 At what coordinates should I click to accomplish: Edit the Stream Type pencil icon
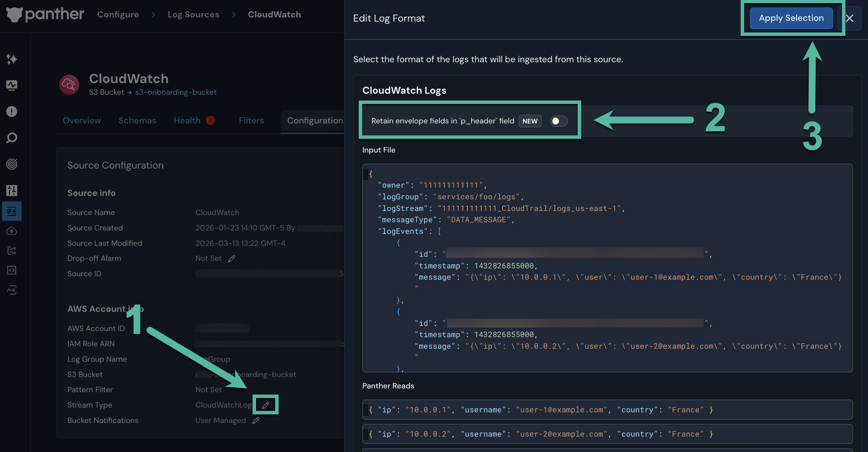[x=265, y=405]
